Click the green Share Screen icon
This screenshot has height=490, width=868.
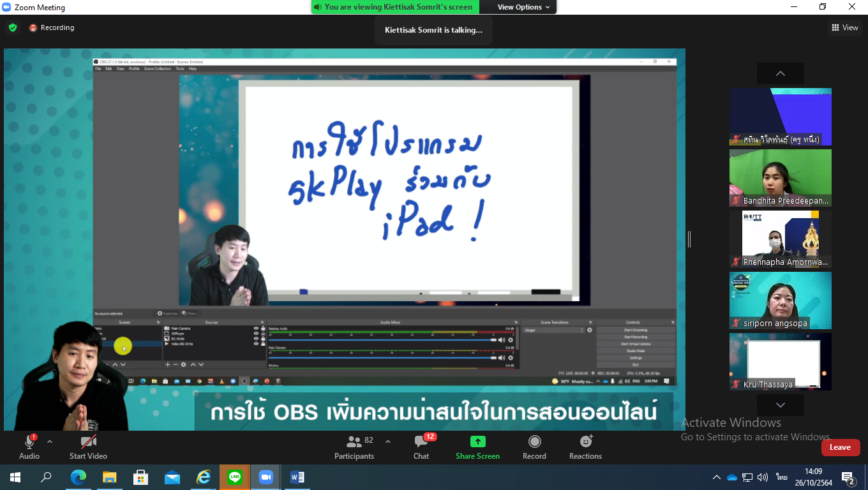pyautogui.click(x=477, y=442)
